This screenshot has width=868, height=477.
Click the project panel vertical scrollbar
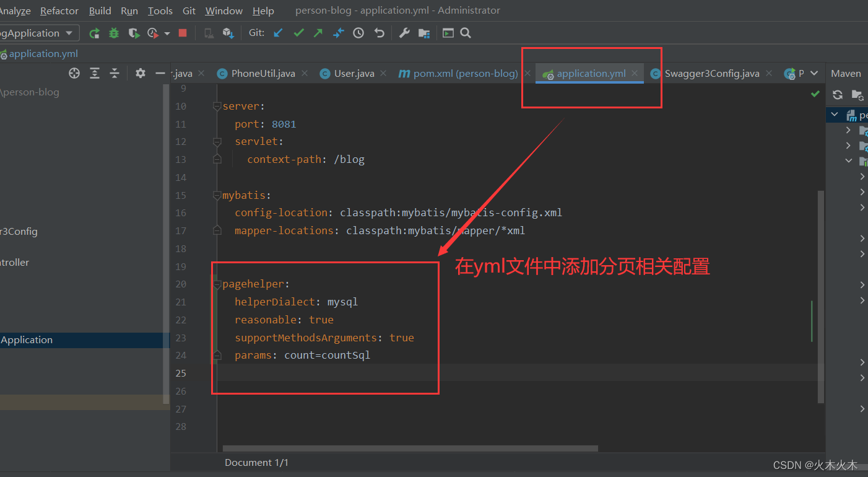(x=166, y=245)
